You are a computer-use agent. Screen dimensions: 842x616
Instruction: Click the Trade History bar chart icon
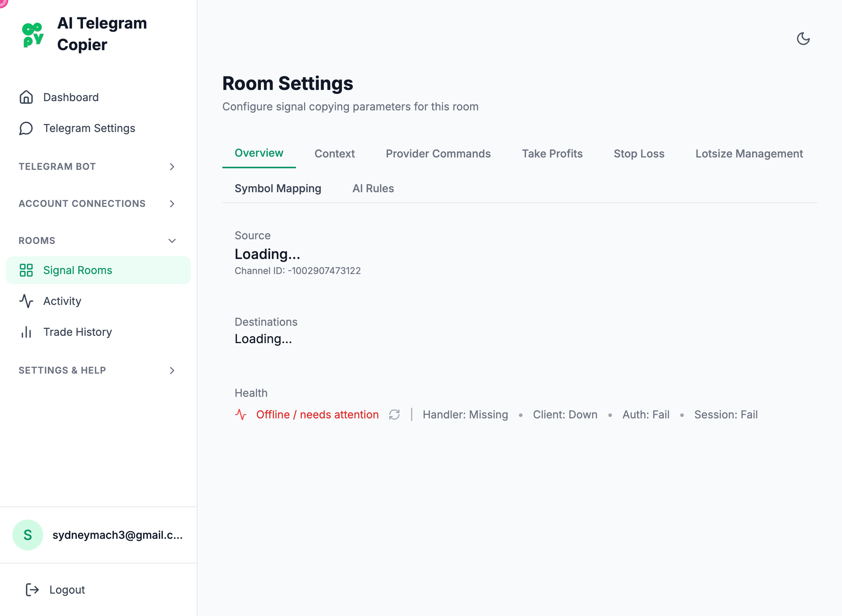click(x=26, y=332)
